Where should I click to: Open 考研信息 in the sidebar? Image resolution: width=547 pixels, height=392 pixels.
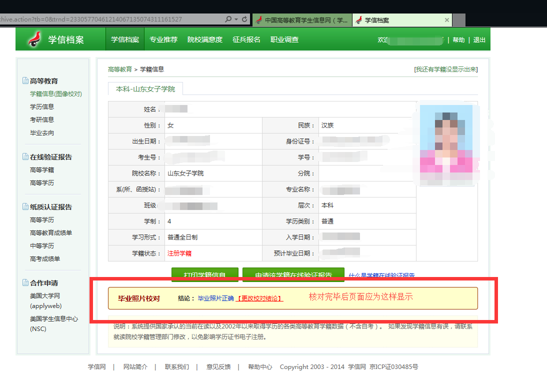point(42,119)
